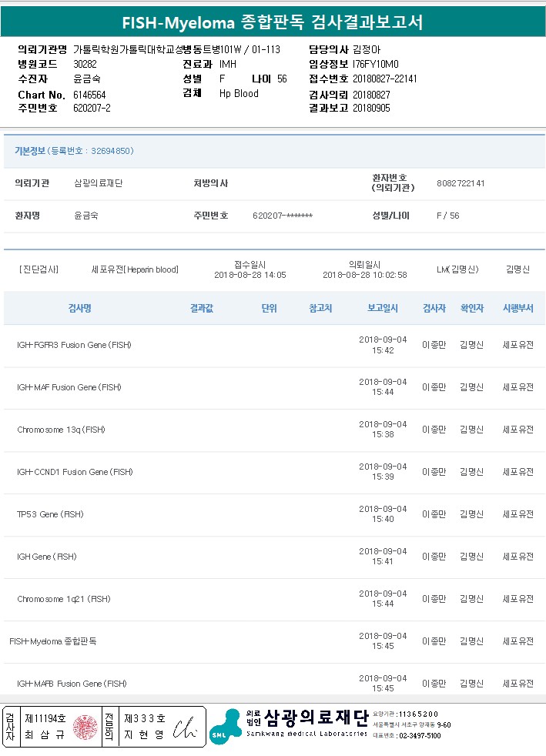Viewport: 546px width, 756px height.
Task: Click the Chromosome 1q21 (FISH) entry
Action: coord(63,599)
